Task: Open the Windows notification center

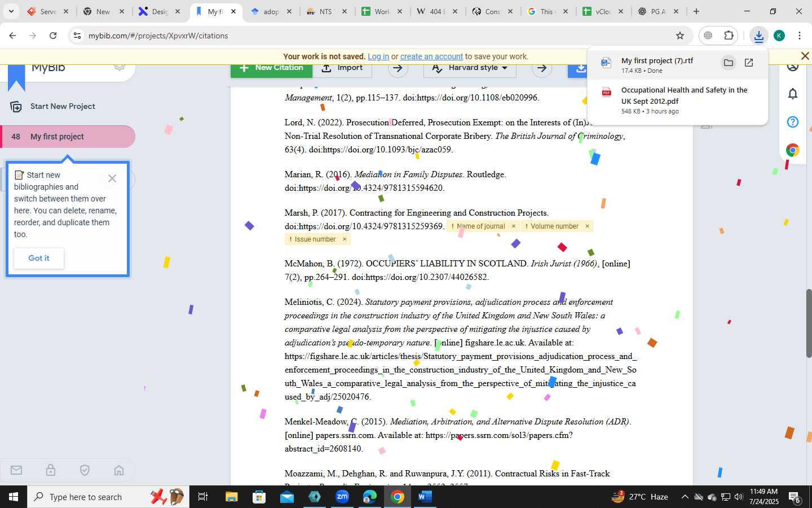Action: click(x=795, y=497)
